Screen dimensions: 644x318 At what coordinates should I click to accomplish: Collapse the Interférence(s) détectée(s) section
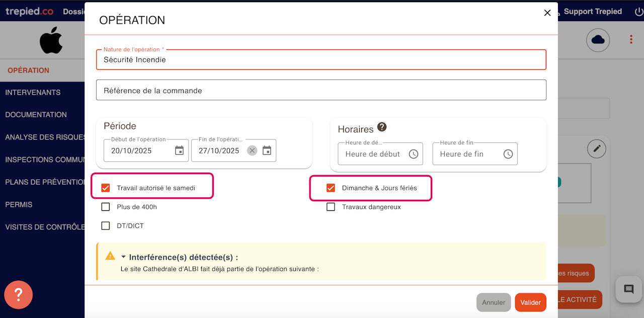[x=123, y=257]
